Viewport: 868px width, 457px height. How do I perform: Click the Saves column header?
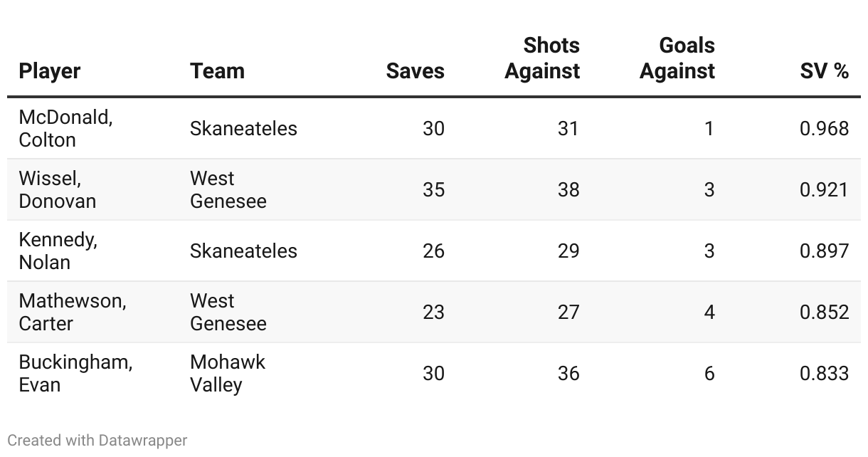pyautogui.click(x=415, y=71)
